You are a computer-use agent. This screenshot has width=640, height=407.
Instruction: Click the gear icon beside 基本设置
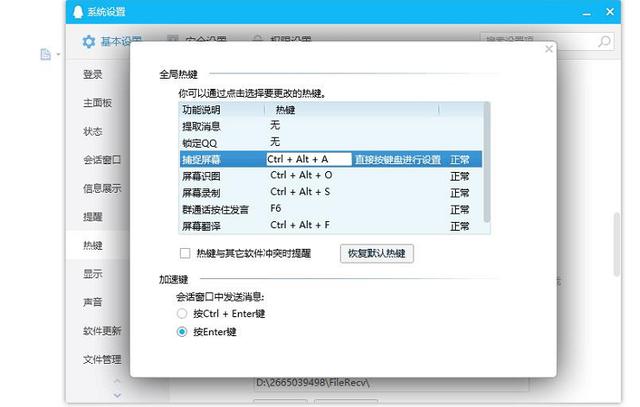tap(88, 42)
